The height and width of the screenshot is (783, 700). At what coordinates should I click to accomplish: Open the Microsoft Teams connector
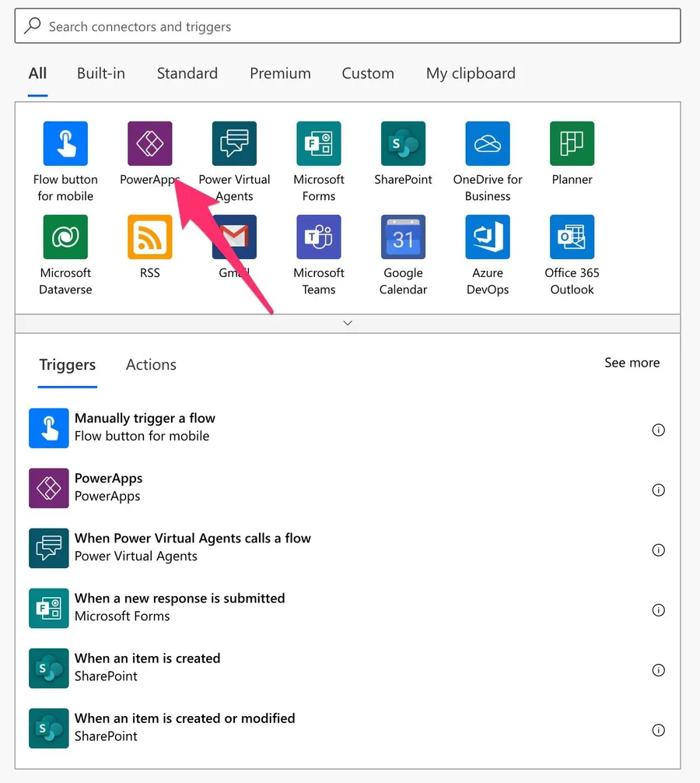tap(319, 237)
